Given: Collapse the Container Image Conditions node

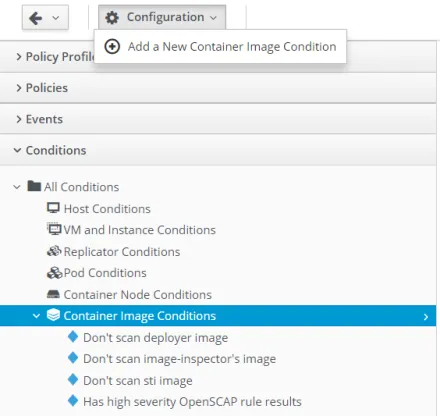Looking at the screenshot, I should [x=36, y=316].
